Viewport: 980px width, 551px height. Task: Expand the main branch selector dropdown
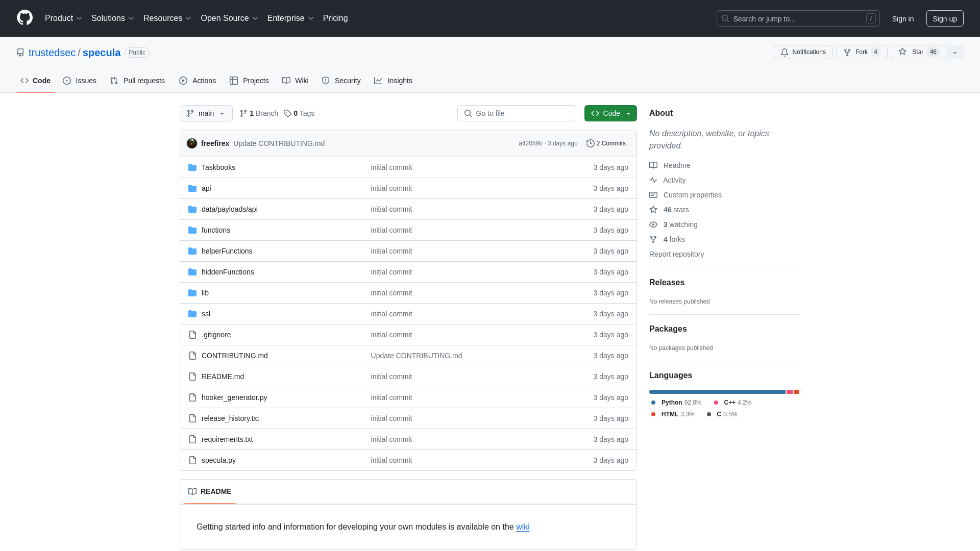206,113
